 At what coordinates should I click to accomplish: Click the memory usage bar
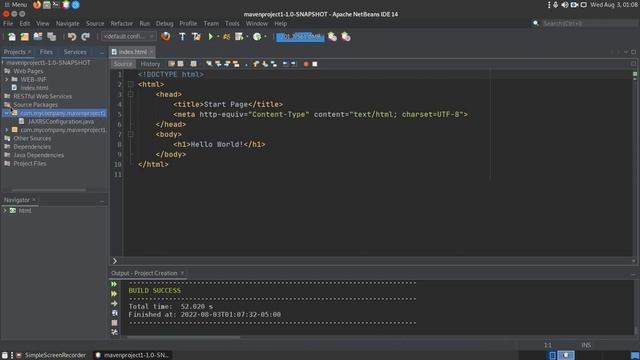[300, 37]
